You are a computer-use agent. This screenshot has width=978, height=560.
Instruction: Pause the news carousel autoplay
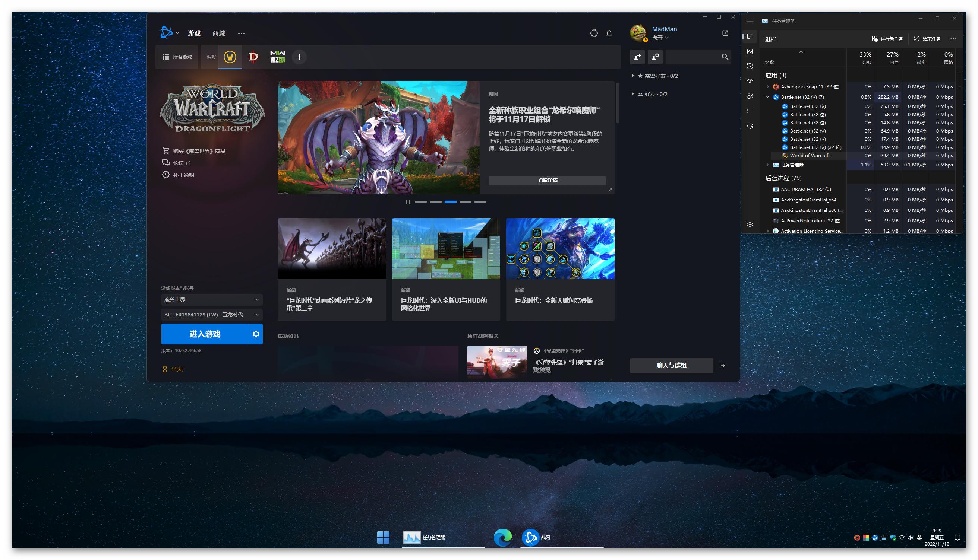click(x=408, y=201)
